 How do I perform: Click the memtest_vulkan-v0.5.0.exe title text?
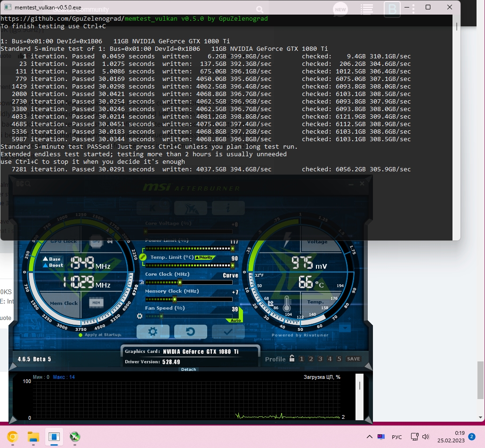(48, 8)
